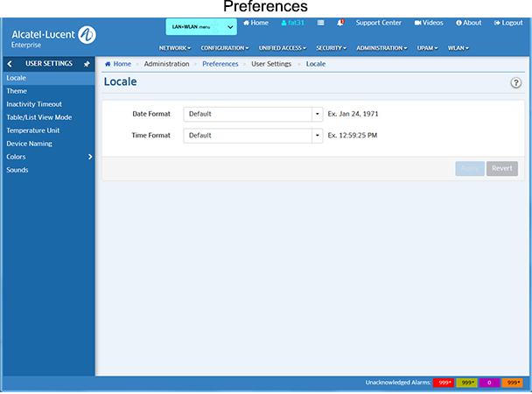
Task: Click the Revert button
Action: tap(501, 168)
